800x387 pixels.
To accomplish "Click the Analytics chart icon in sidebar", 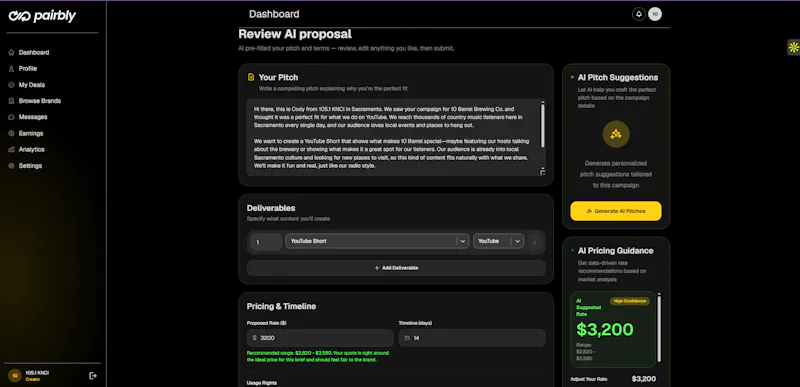I will point(11,150).
